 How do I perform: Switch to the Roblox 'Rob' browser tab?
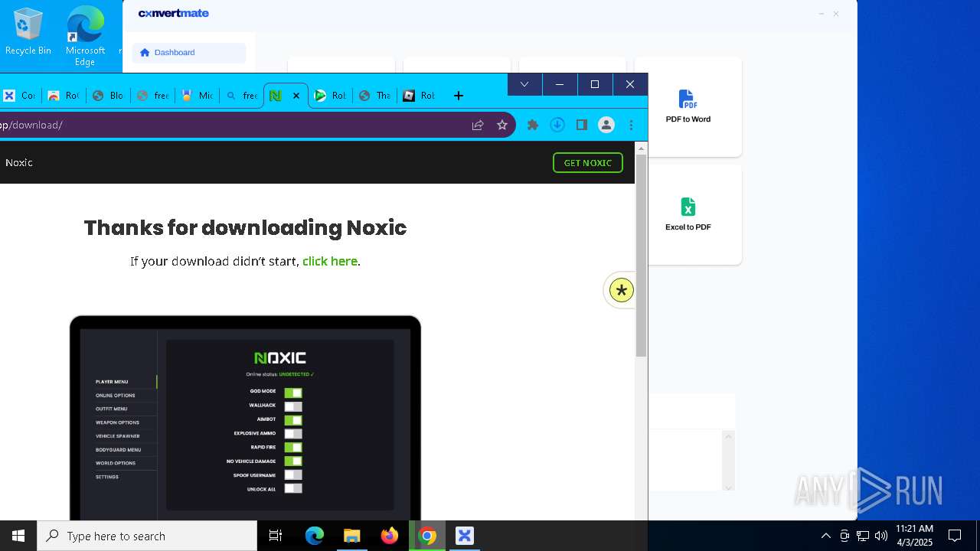point(420,96)
